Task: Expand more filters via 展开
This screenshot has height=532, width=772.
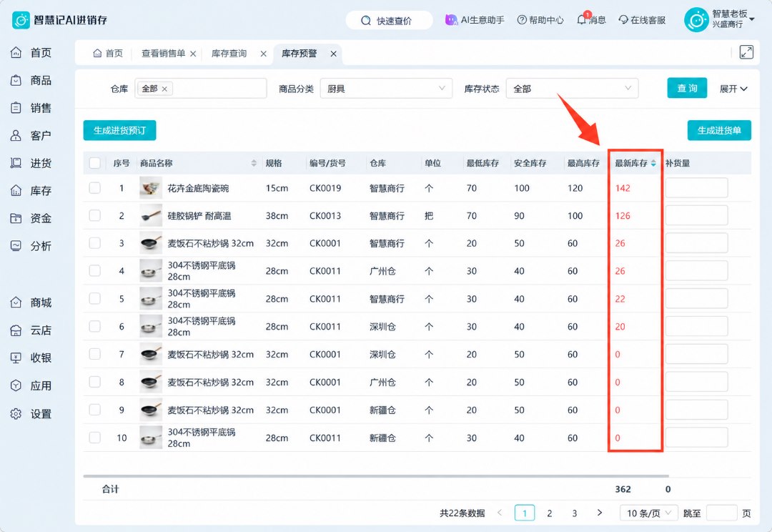Action: point(733,89)
